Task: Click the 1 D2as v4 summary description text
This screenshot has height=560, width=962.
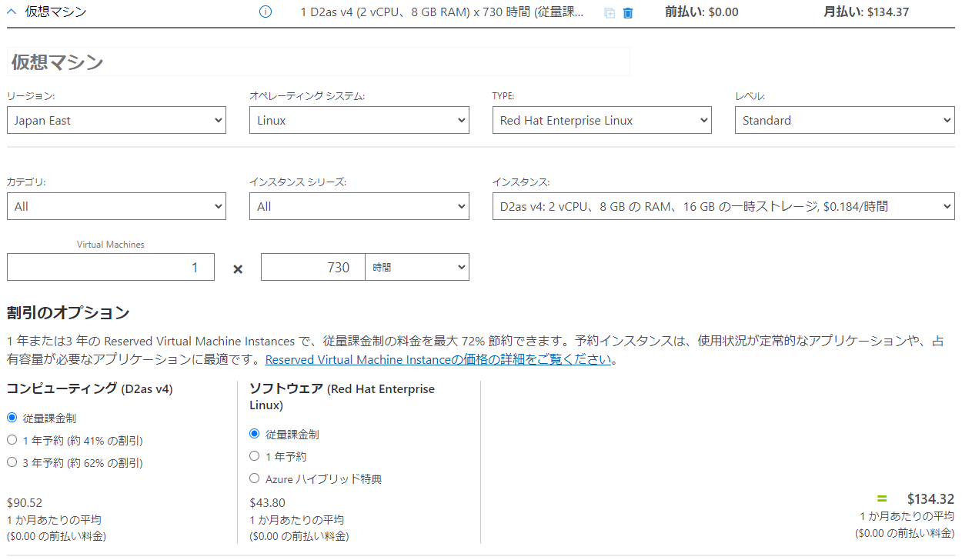Action: tap(442, 12)
